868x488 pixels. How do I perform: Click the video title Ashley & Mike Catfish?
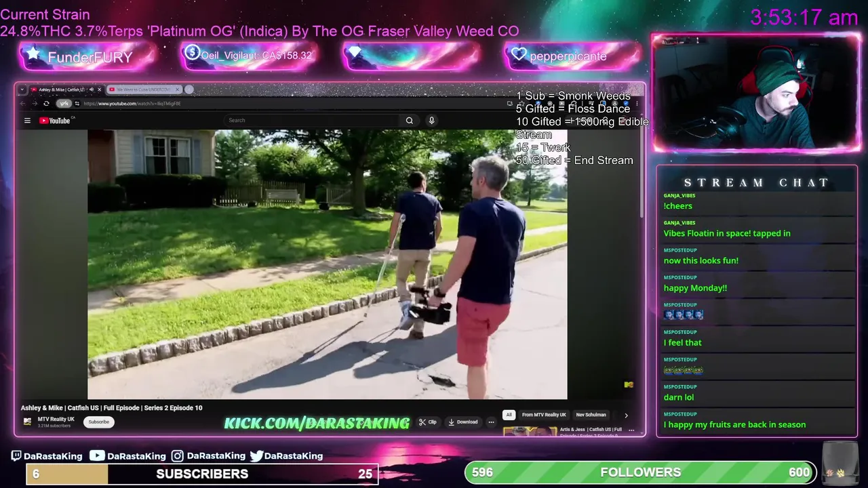point(111,408)
